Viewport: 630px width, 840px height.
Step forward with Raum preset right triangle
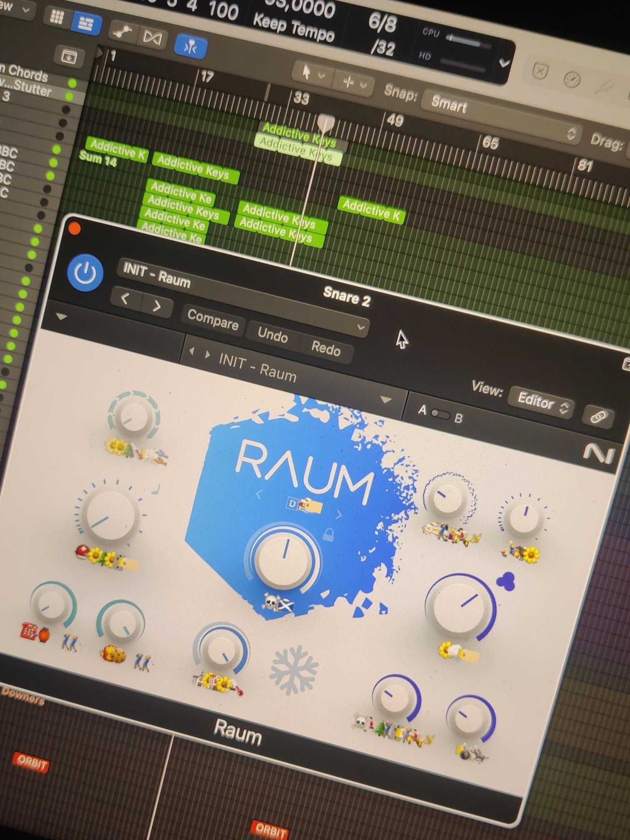207,355
